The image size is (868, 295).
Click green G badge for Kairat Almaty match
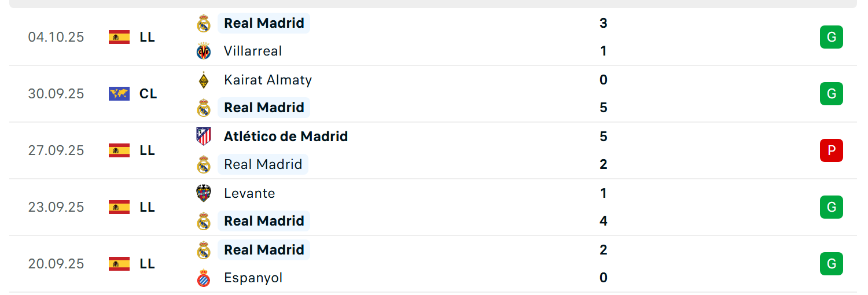tap(832, 94)
